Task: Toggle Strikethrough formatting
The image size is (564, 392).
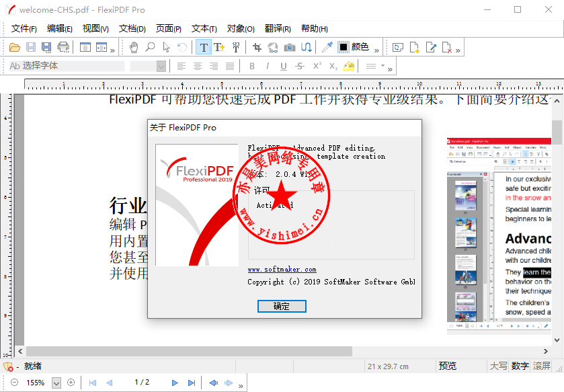Action: pyautogui.click(x=300, y=66)
